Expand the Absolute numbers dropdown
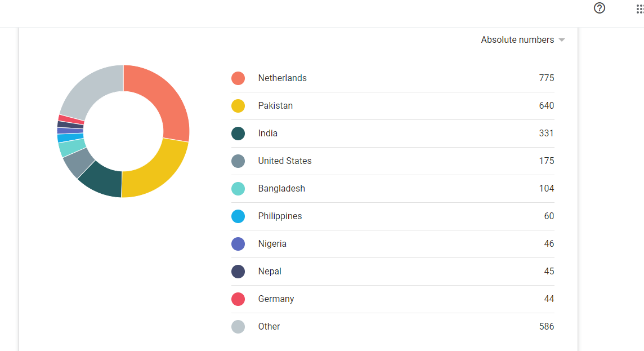The height and width of the screenshot is (351, 644). click(x=523, y=40)
